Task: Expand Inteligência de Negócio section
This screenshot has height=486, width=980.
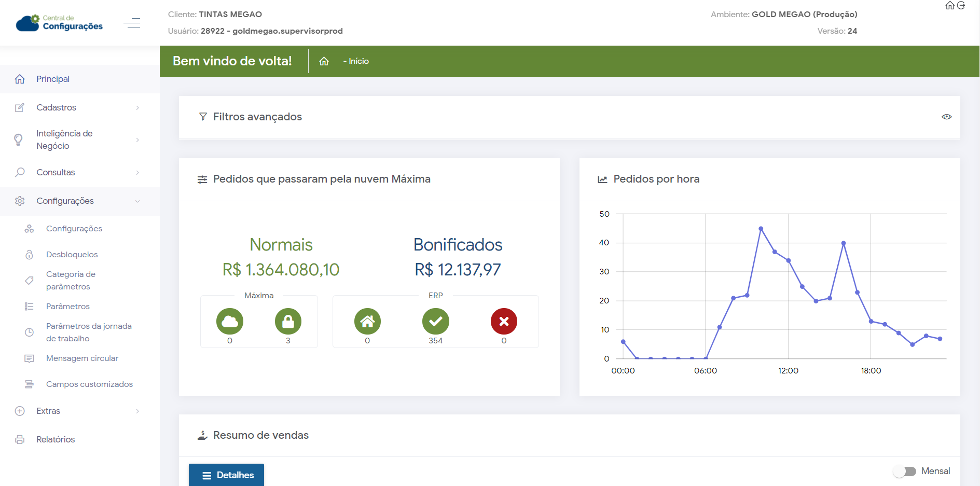Action: coord(79,140)
